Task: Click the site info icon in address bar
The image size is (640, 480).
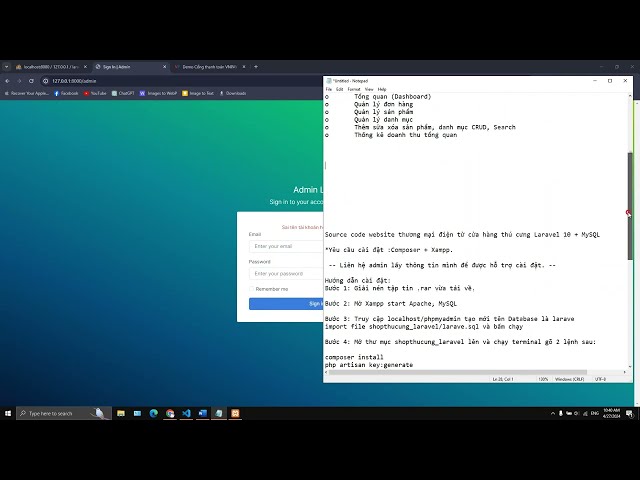Action: coord(45,81)
